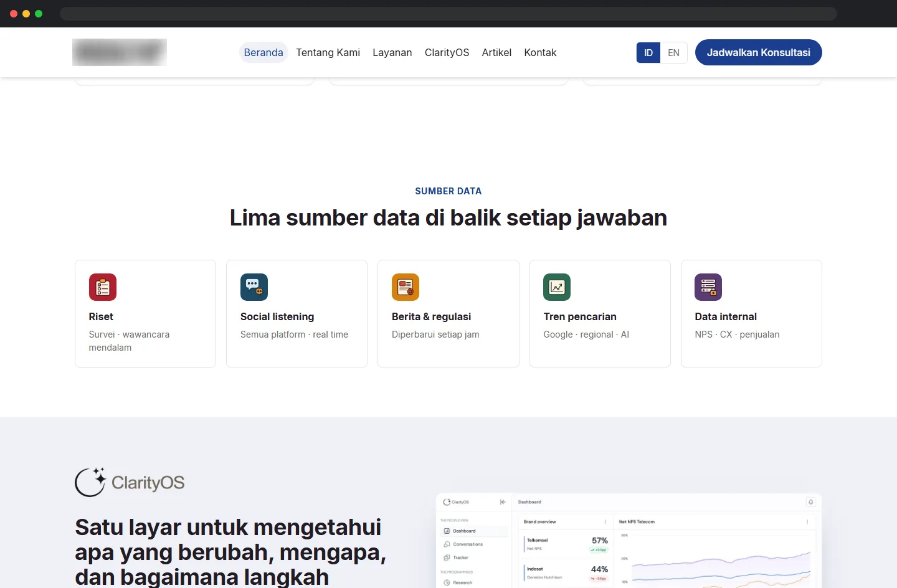
Task: Go to the Kontak page
Action: coord(540,52)
